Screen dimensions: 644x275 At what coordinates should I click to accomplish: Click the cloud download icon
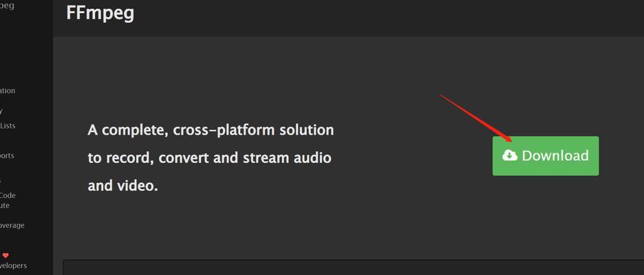(x=510, y=155)
